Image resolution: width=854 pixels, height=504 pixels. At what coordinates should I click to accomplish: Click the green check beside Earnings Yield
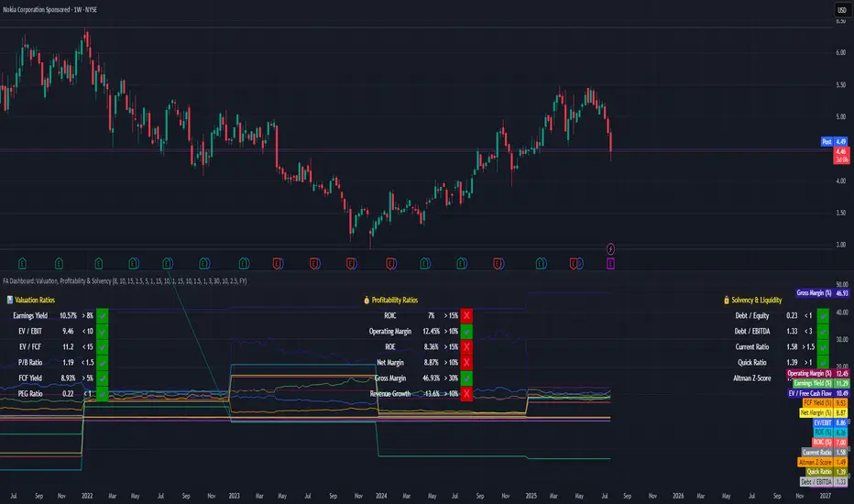pos(102,316)
